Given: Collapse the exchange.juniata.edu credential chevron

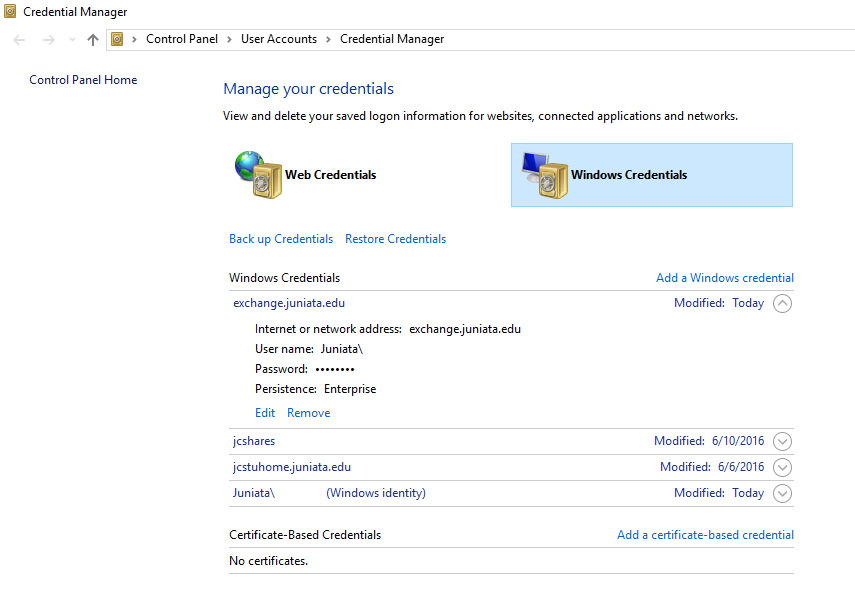Looking at the screenshot, I should click(x=782, y=303).
